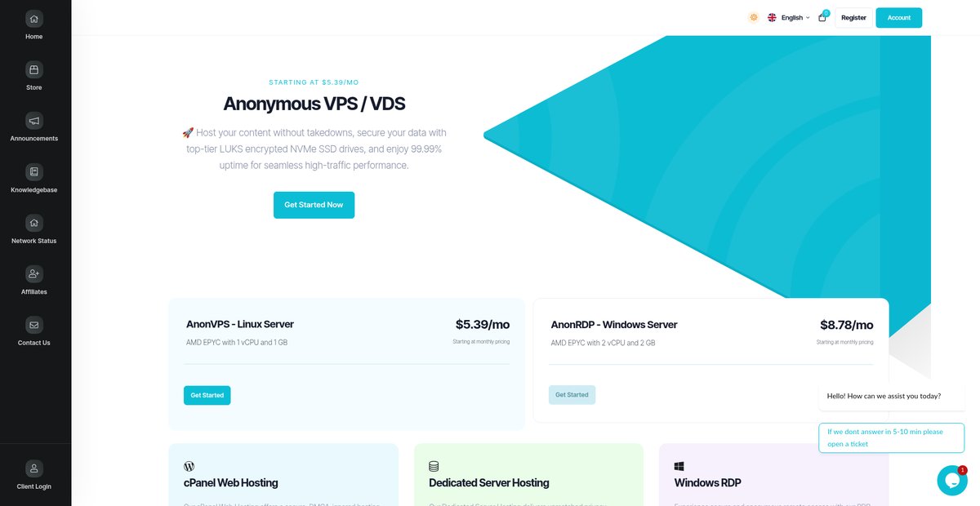Open the Account button
980x506 pixels.
899,18
